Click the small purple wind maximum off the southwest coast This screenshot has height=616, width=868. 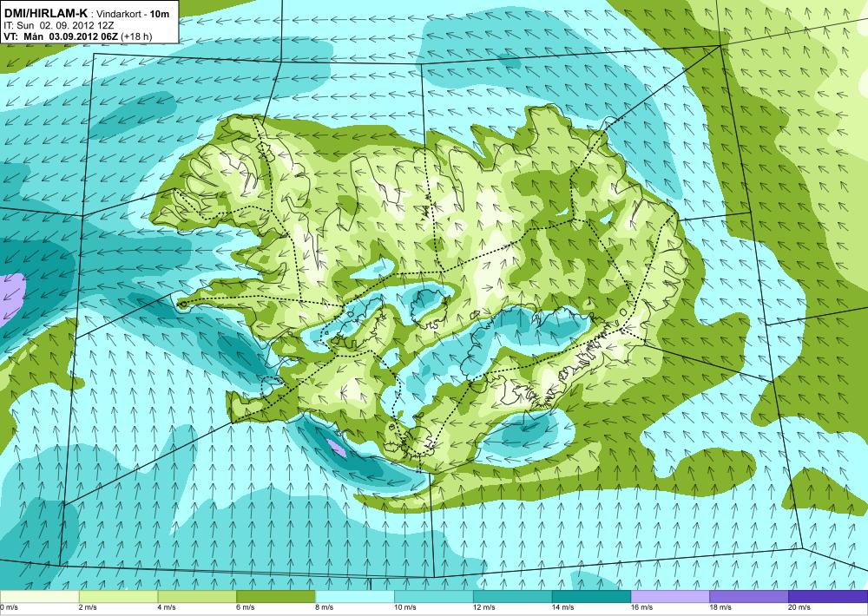pyautogui.click(x=337, y=448)
